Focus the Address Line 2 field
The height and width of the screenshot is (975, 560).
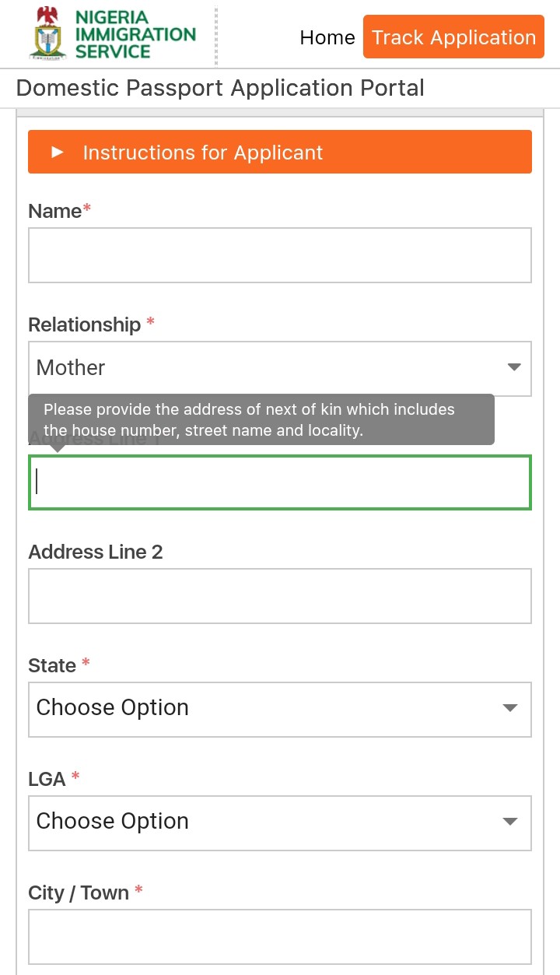pyautogui.click(x=280, y=596)
